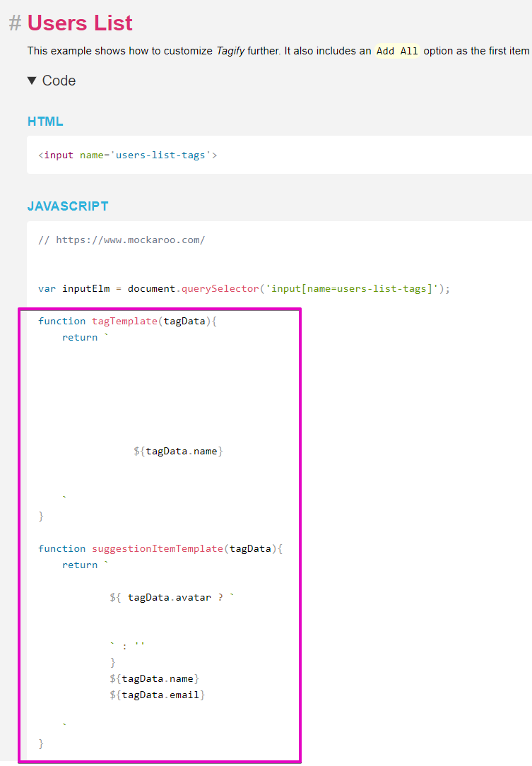532x766 pixels.
Task: Click the # anchor before Users List
Action: tap(15, 23)
